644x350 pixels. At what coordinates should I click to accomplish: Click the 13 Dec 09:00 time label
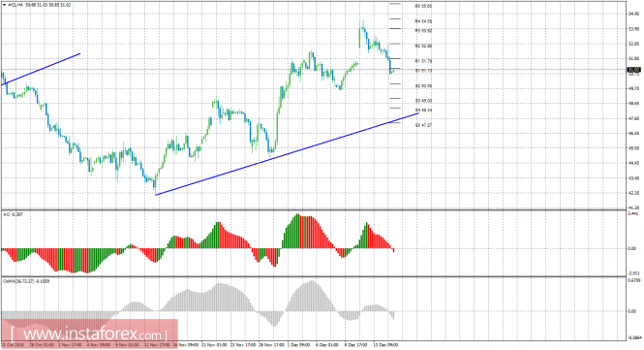385,345
